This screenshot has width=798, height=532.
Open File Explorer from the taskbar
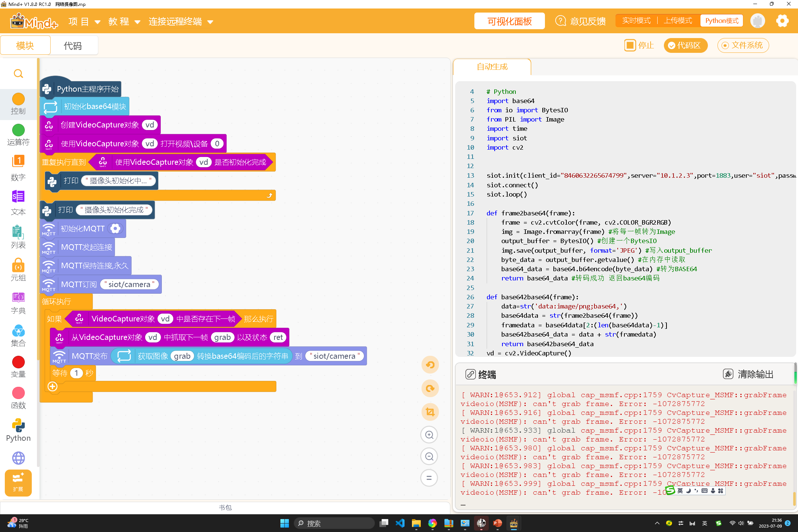416,523
